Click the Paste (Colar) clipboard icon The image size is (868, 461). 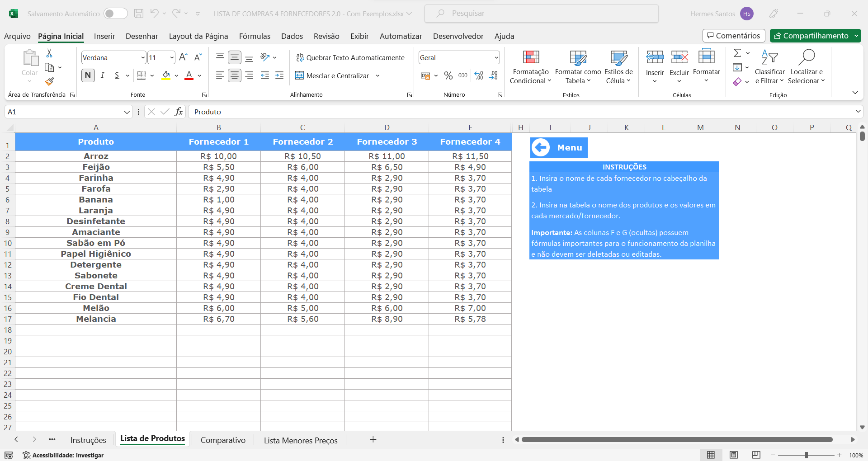point(30,58)
